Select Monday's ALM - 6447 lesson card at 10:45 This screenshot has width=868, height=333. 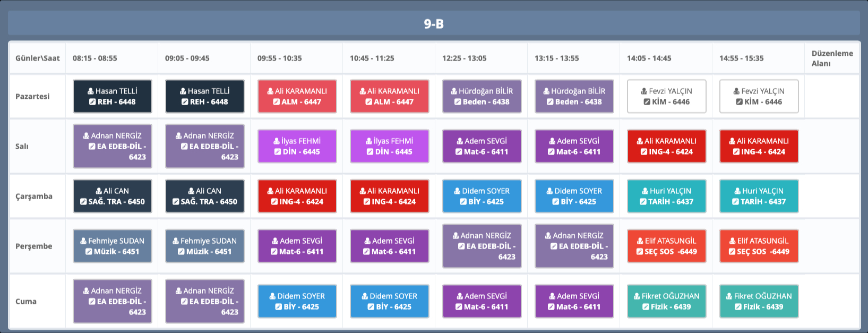pyautogui.click(x=389, y=96)
